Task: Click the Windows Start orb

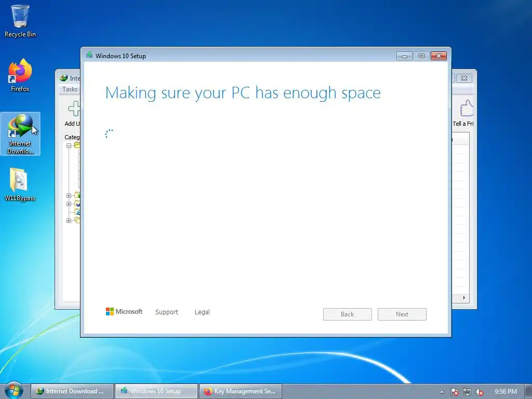Action: pos(14,391)
